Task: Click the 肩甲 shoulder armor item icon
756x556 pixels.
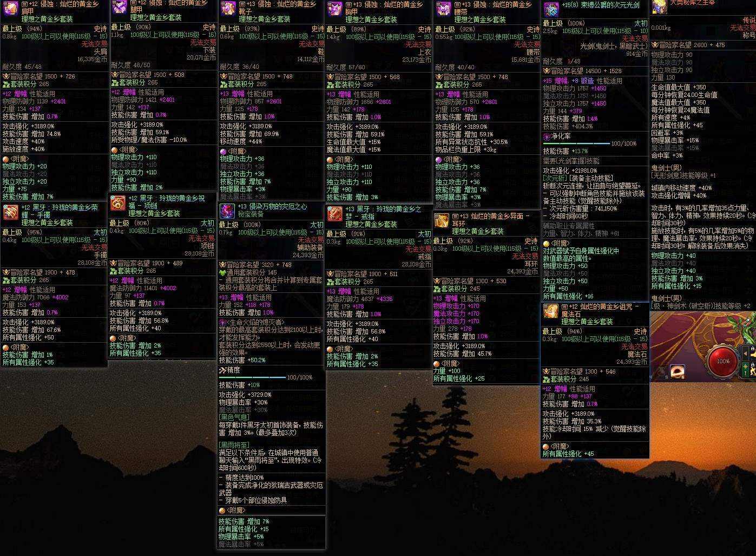Action: pyautogui.click(x=11, y=8)
